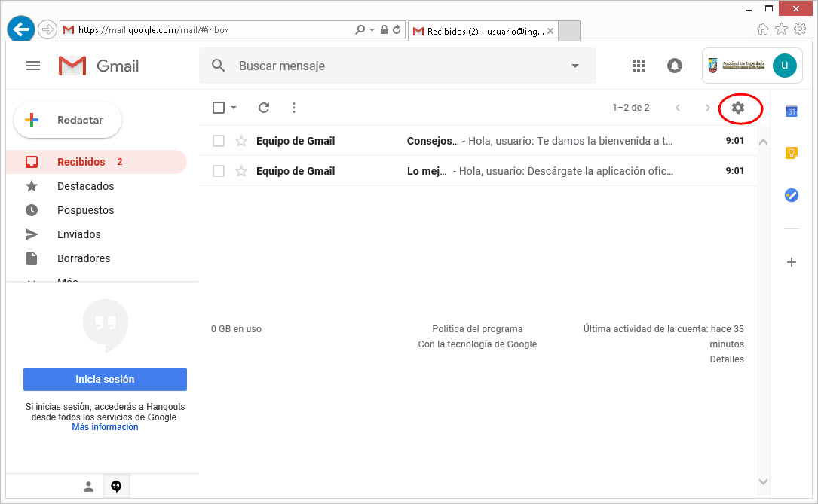
Task: Click the Inicia sesión button
Action: tap(105, 380)
